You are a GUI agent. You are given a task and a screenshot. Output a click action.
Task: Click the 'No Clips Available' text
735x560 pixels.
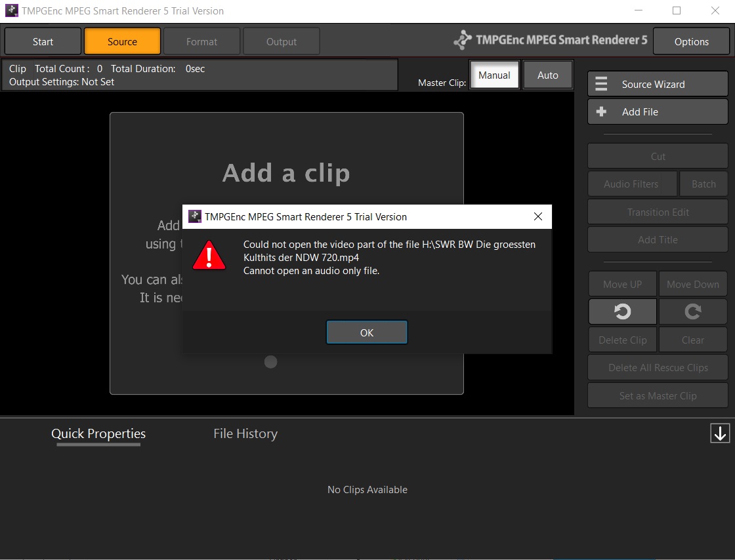pyautogui.click(x=367, y=490)
